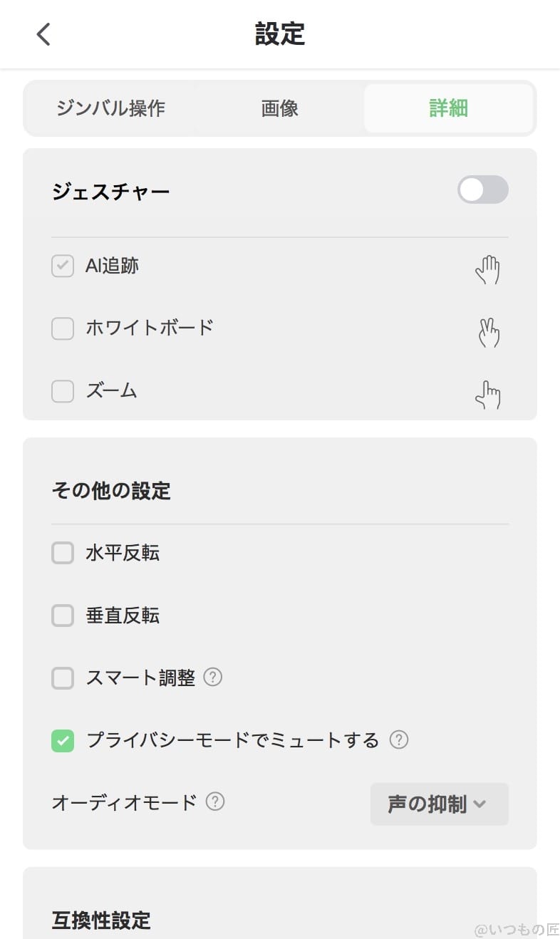The width and height of the screenshot is (560, 939).
Task: Open the 画像 tab
Action: tap(279, 108)
